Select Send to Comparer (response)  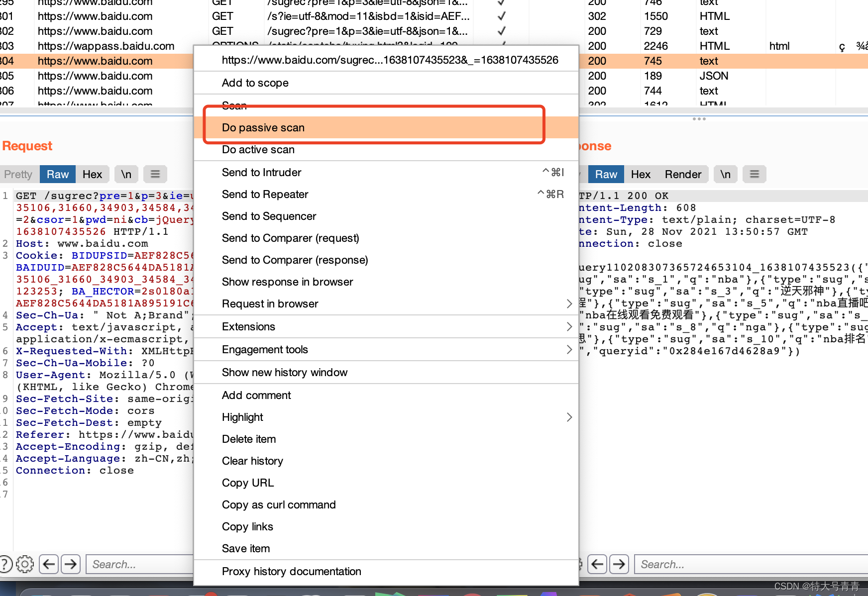386,260
